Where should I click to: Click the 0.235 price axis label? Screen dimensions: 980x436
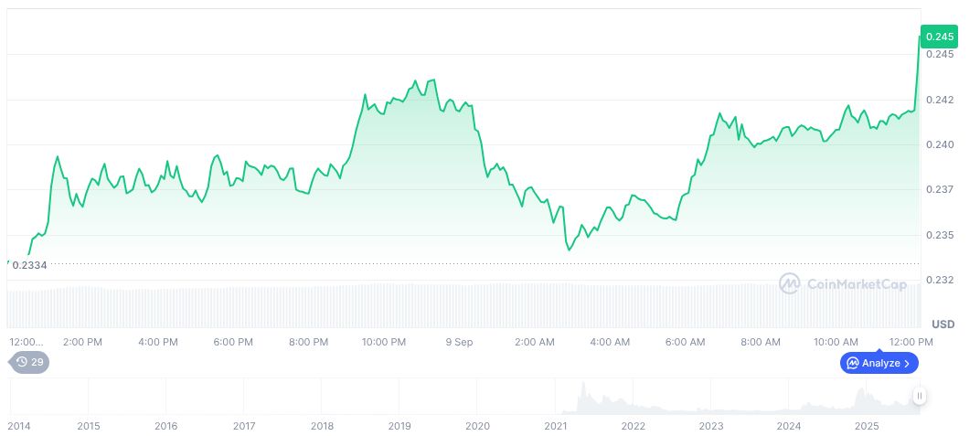[x=938, y=235]
